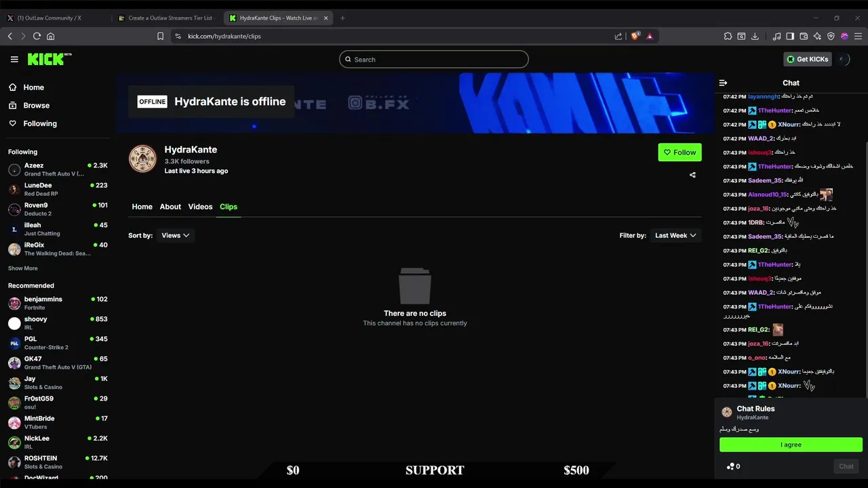Open the Leo AI sparkle icon
The image size is (868, 488).
[x=817, y=36]
